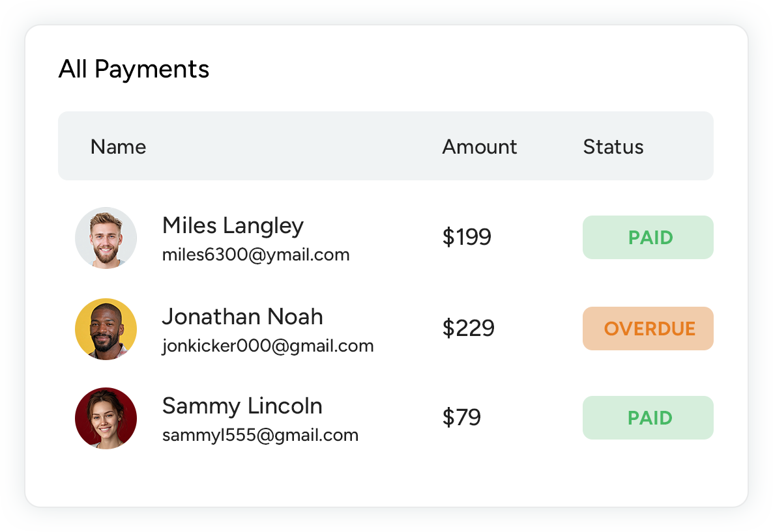The image size is (773, 532).
Task: Click the $79 amount
Action: (461, 417)
